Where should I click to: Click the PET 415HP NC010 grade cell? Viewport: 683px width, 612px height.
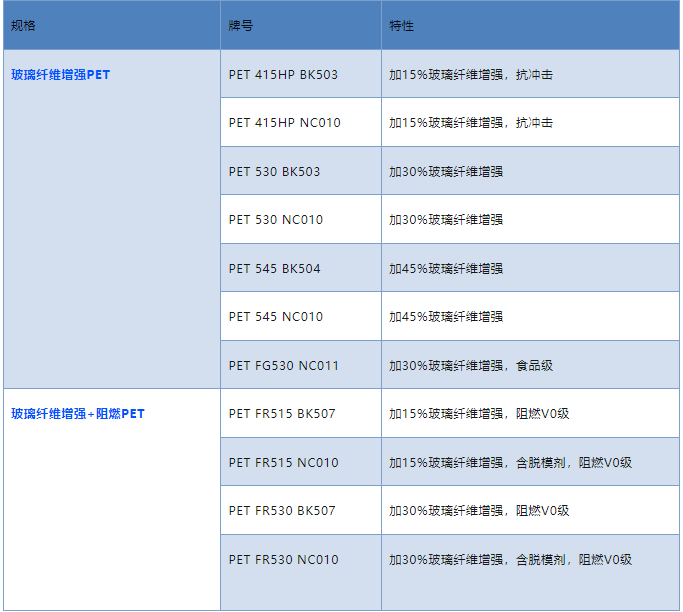(284, 123)
